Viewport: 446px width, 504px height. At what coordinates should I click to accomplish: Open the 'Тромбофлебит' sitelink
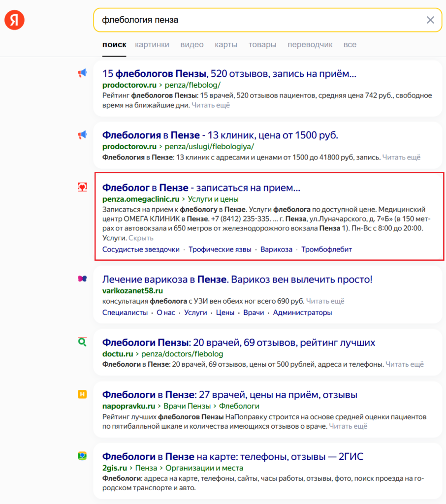pyautogui.click(x=327, y=250)
